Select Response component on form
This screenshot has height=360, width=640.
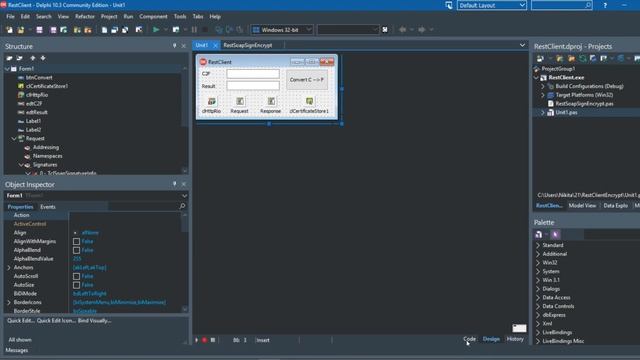coord(271,101)
